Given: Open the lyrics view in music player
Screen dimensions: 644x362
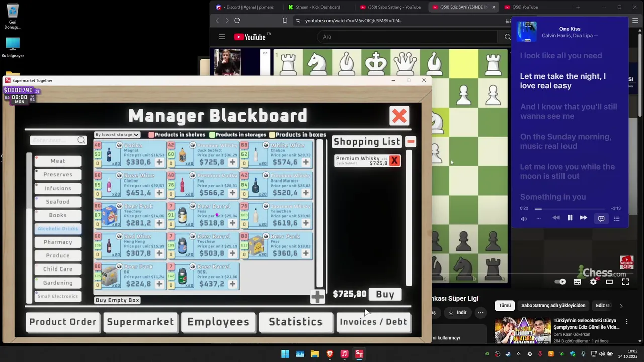Looking at the screenshot, I should tap(601, 218).
